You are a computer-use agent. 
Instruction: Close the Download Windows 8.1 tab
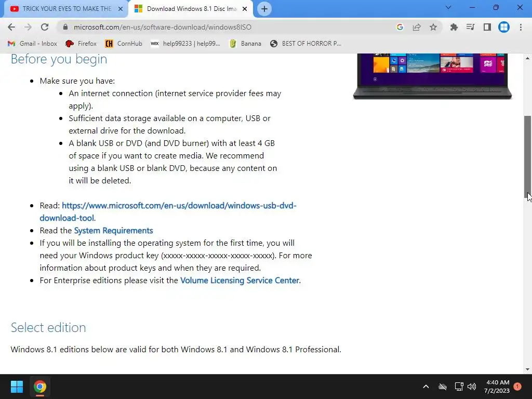[245, 9]
